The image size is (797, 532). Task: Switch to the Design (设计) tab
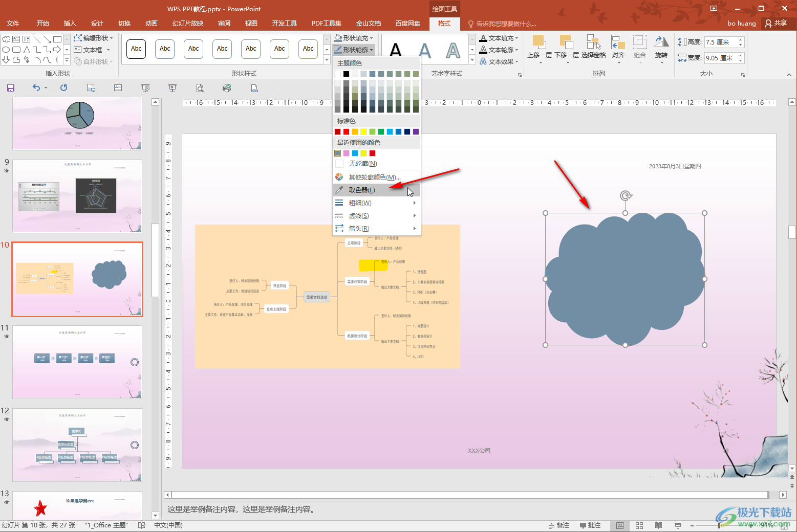click(x=97, y=23)
